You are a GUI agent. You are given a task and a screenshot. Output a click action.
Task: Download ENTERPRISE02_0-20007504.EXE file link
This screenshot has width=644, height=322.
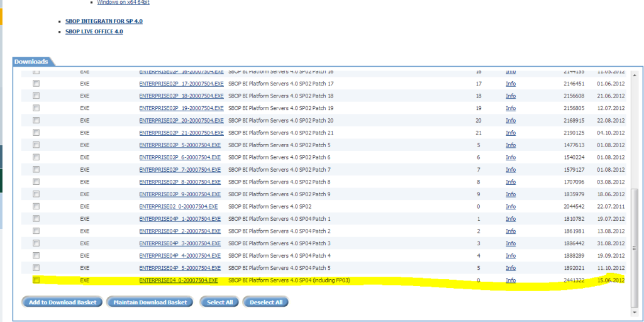[x=179, y=206]
